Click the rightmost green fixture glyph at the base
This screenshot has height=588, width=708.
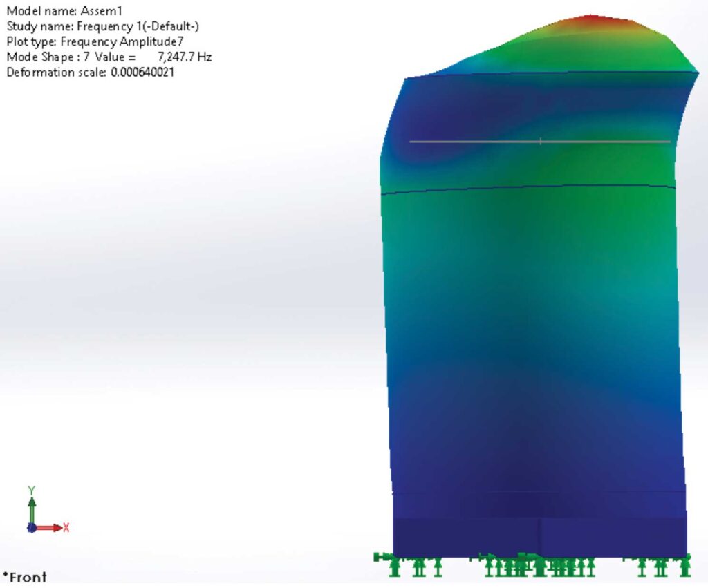[x=684, y=565]
